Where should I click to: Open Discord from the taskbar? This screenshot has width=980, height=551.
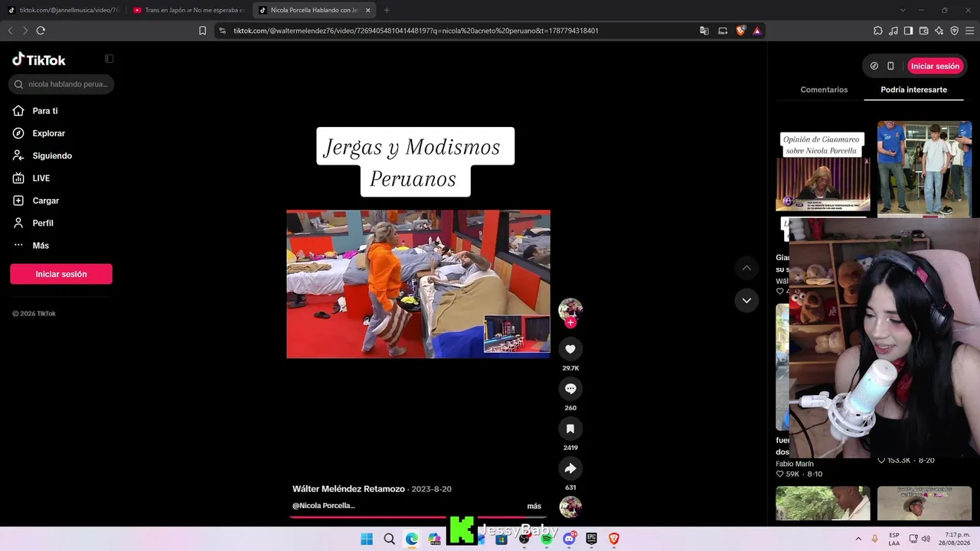(x=569, y=539)
